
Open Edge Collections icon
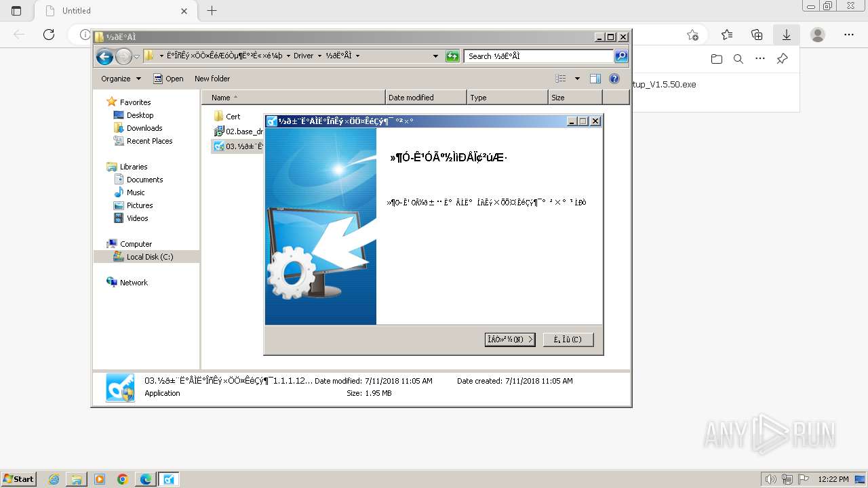[x=757, y=35]
